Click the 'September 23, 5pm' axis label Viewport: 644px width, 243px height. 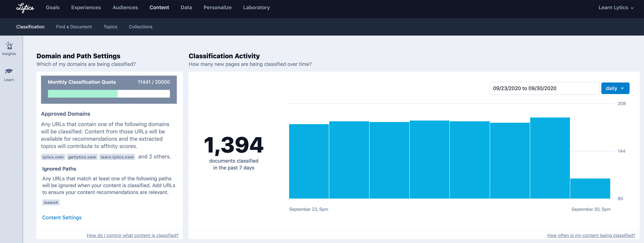pos(308,209)
